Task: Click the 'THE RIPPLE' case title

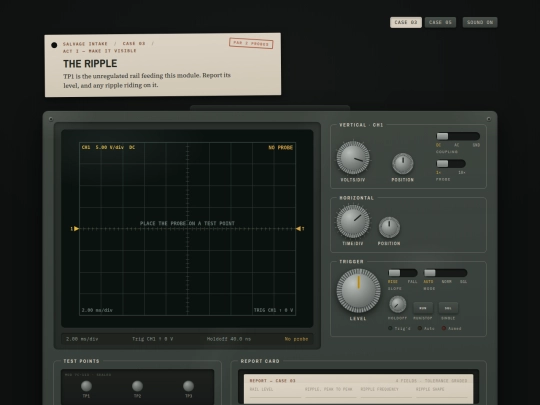Action: click(90, 64)
